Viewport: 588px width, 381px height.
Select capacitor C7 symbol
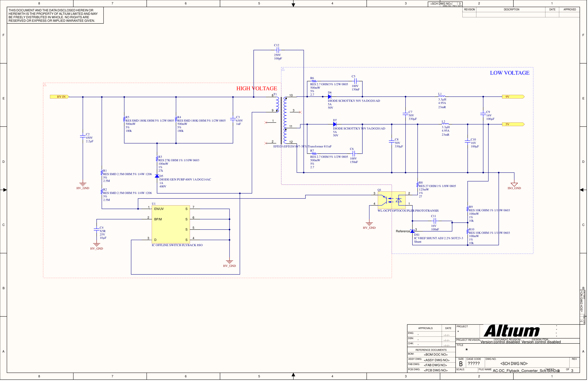click(x=405, y=114)
